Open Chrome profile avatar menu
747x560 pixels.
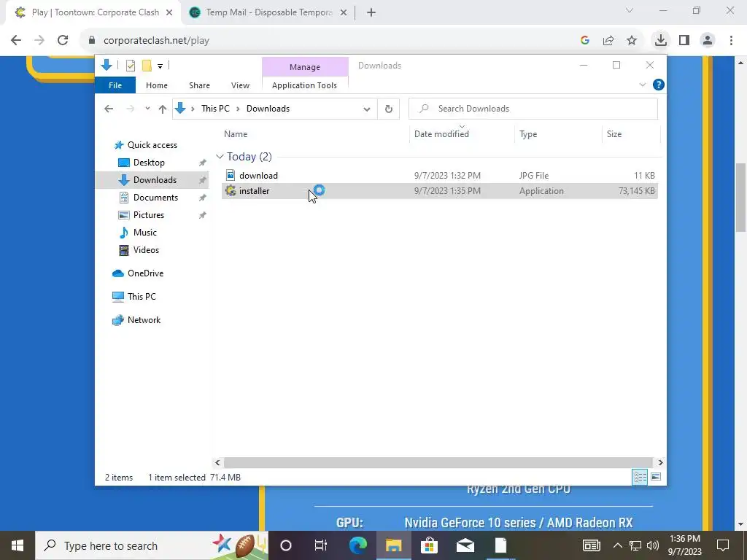point(708,41)
